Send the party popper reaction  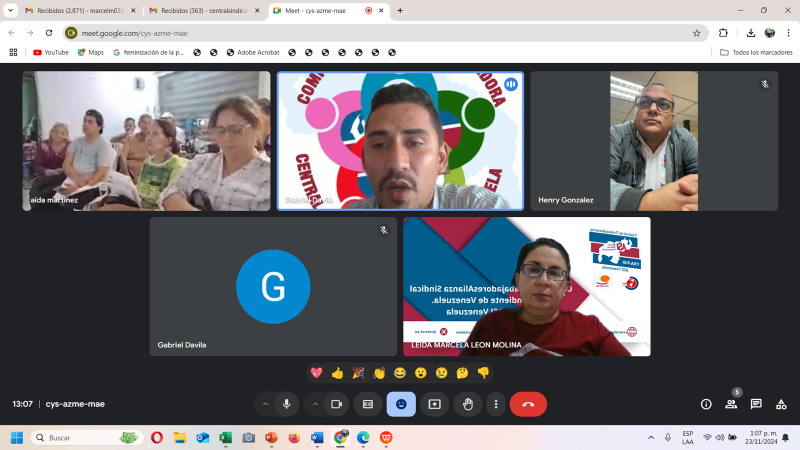pyautogui.click(x=358, y=373)
